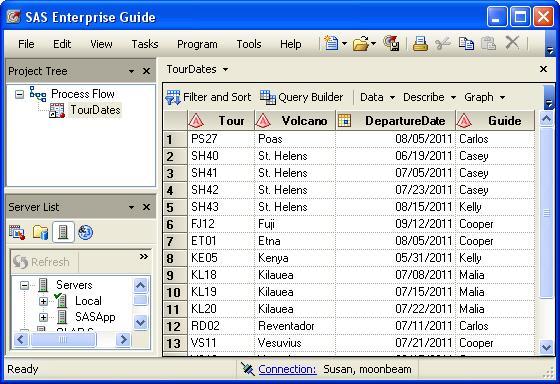The image size is (560, 384).
Task: Open the Data dropdown menu
Action: click(378, 97)
